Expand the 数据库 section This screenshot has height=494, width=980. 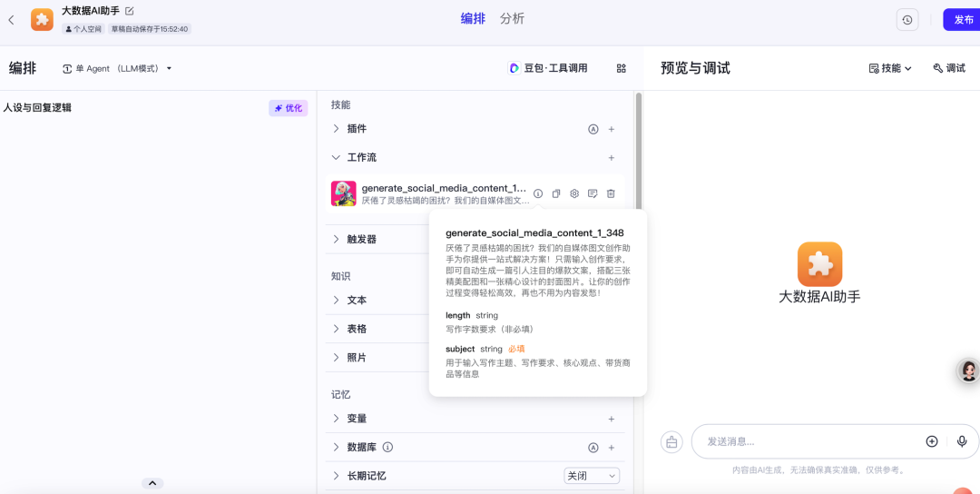[x=337, y=447]
